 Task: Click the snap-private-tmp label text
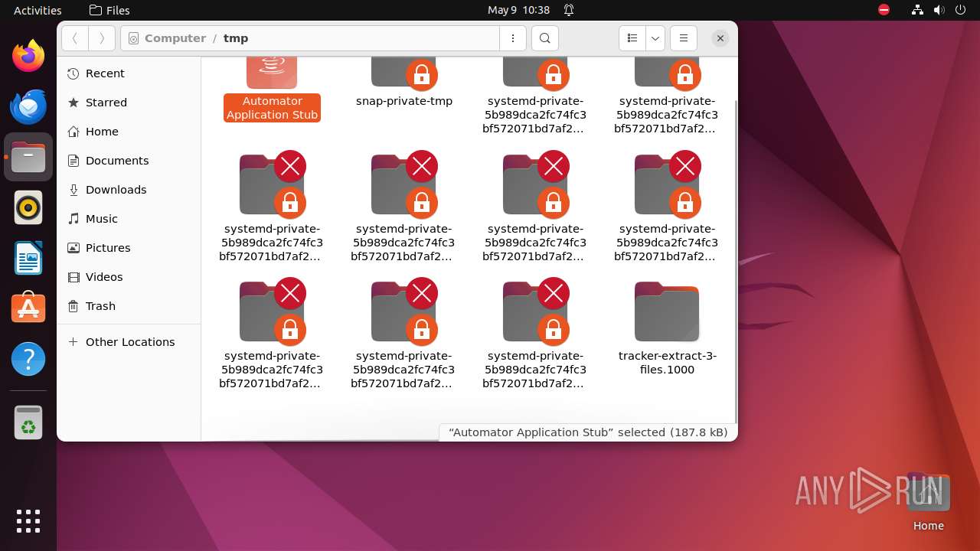404,101
